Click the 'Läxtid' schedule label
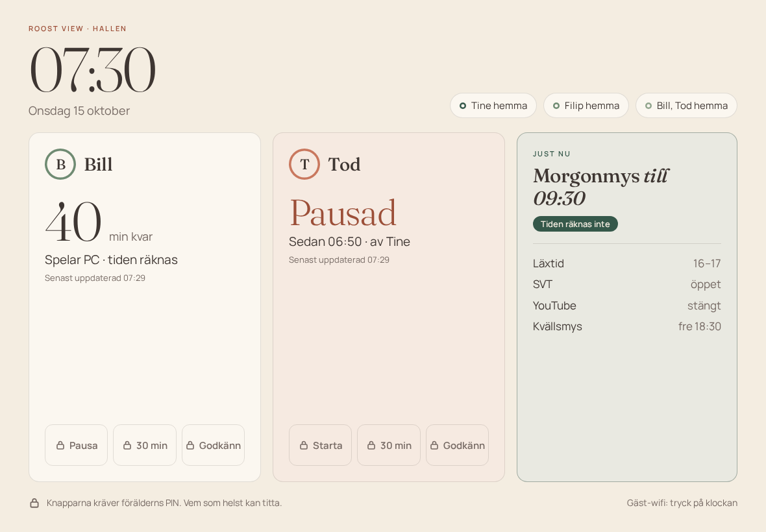Screen dimensions: 766x532 tap(548, 263)
